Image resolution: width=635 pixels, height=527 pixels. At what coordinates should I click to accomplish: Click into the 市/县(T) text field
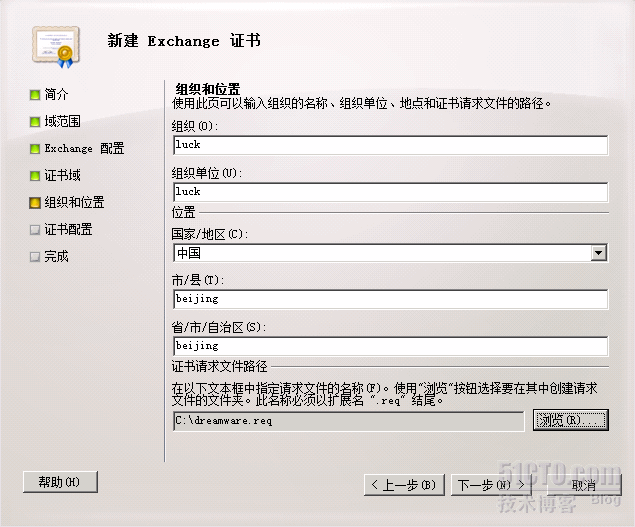[x=390, y=299]
